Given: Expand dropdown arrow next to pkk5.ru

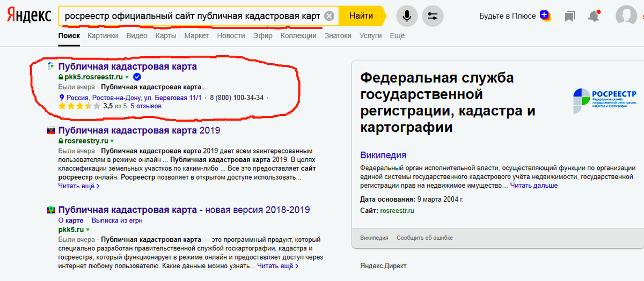Looking at the screenshot, I should tap(88, 230).
